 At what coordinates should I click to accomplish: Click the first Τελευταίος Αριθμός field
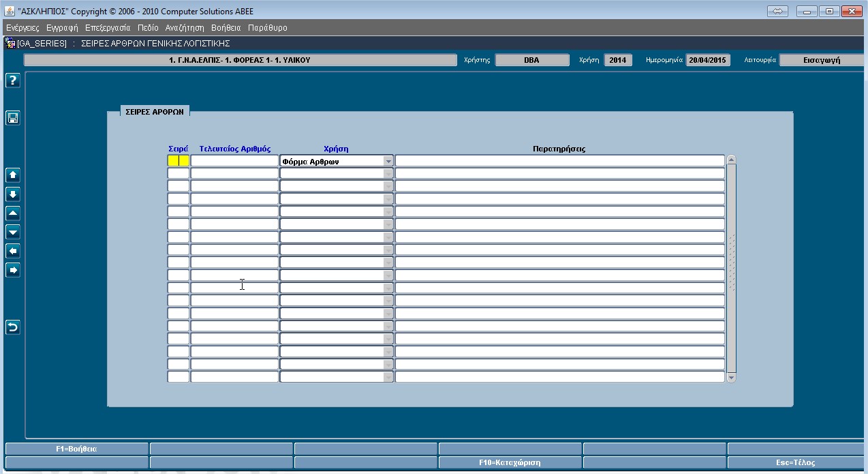pyautogui.click(x=234, y=161)
